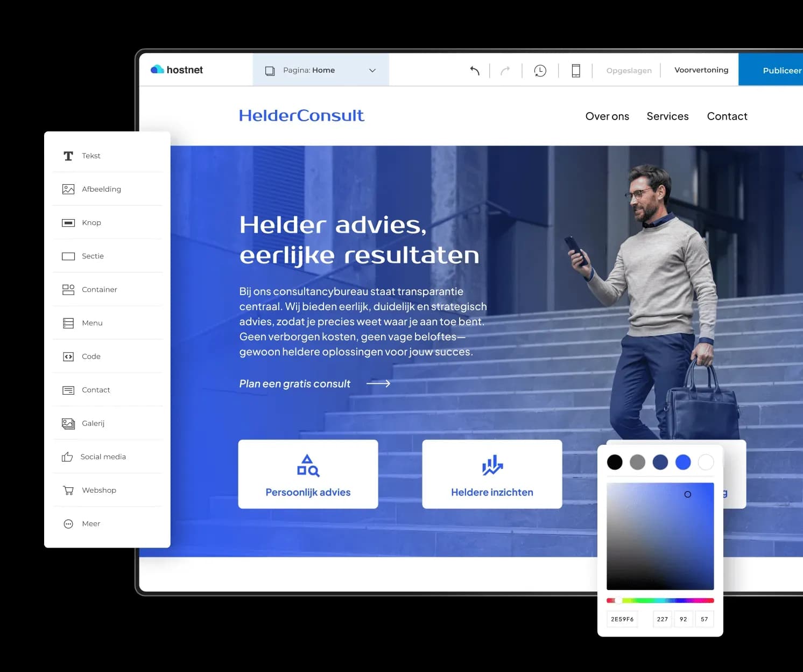Click the hostnet cloud logo

tap(157, 69)
